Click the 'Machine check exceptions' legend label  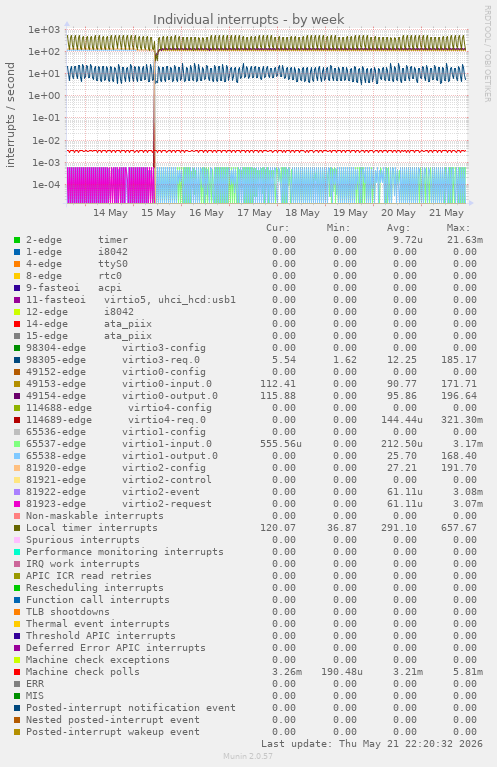pyautogui.click(x=98, y=659)
